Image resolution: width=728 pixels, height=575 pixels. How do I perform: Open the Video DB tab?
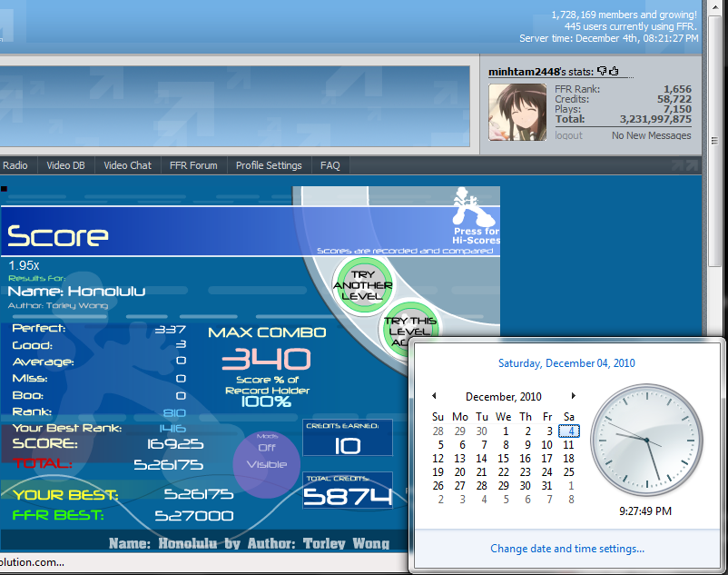pos(65,165)
